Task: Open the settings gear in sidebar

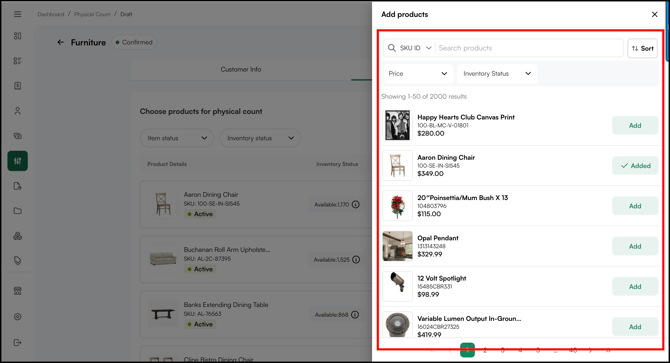Action: (18, 317)
